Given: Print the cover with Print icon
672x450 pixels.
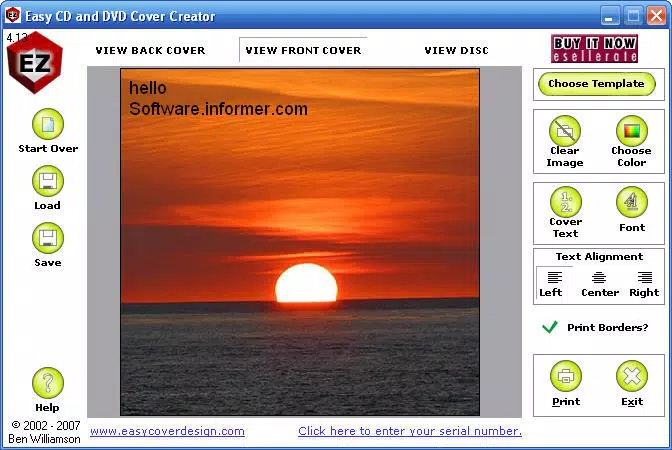Looking at the screenshot, I should tap(566, 376).
